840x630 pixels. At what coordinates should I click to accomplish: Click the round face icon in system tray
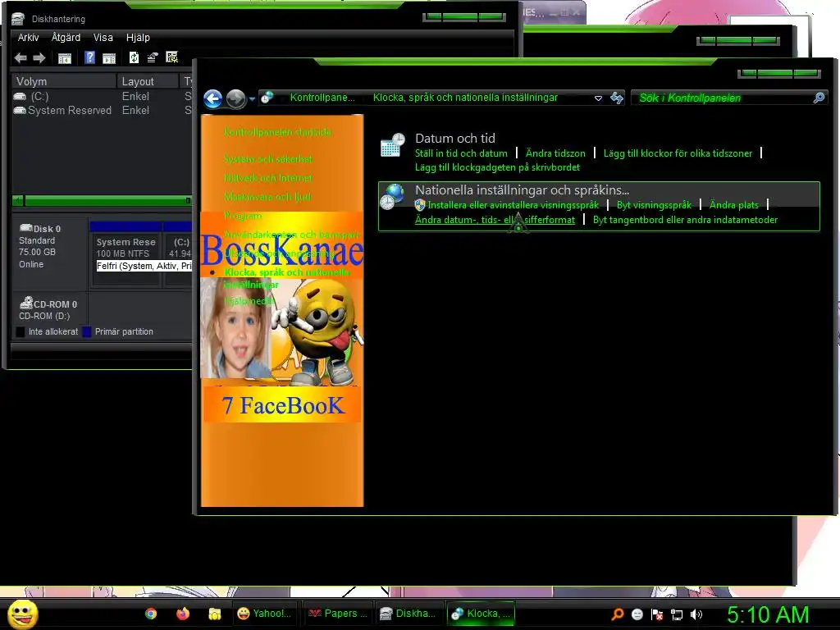[637, 614]
